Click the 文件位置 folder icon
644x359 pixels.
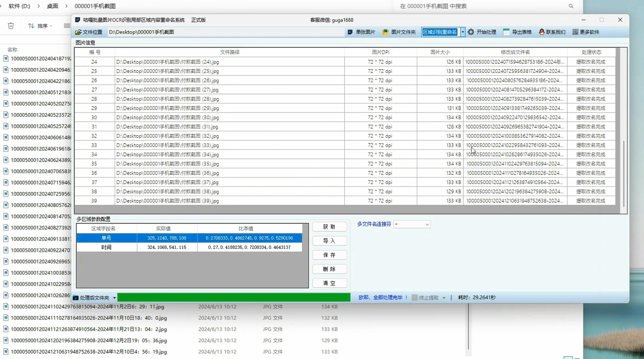point(78,32)
